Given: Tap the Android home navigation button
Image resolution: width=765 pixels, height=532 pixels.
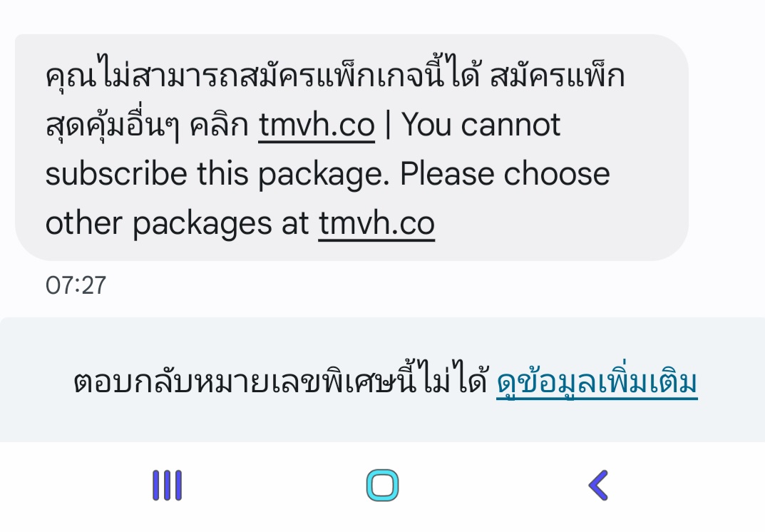Looking at the screenshot, I should click(x=382, y=485).
